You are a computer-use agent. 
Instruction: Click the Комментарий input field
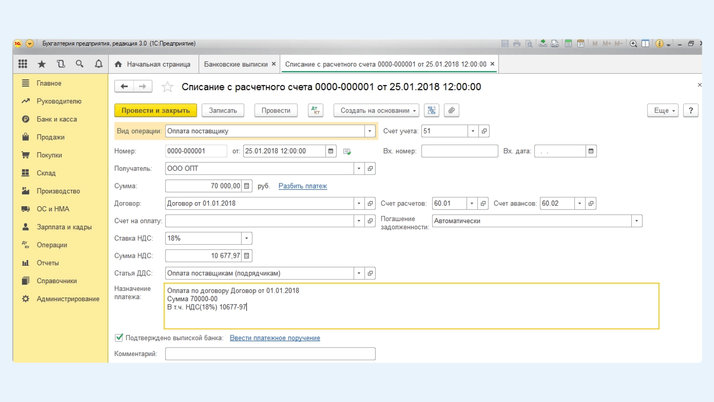[270, 354]
